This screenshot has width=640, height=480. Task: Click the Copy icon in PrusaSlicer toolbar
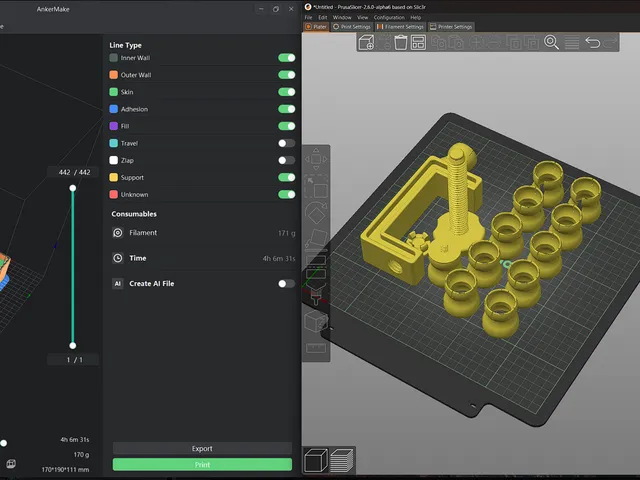[438, 42]
